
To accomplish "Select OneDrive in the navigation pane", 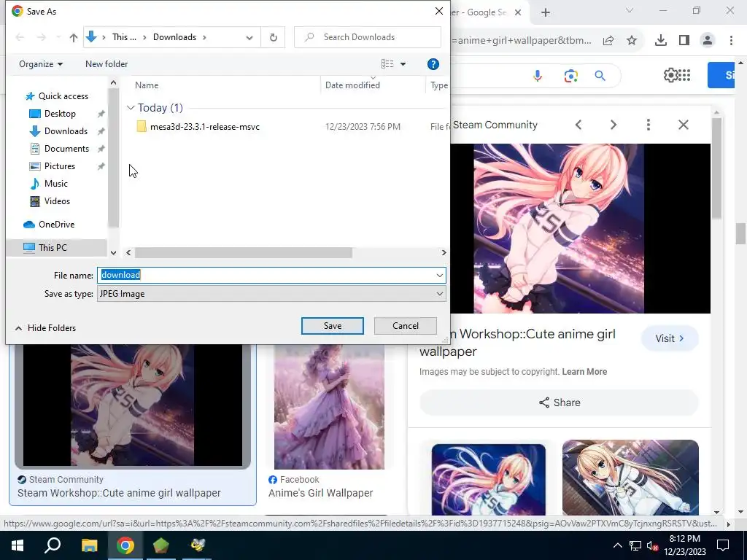I will pos(56,225).
